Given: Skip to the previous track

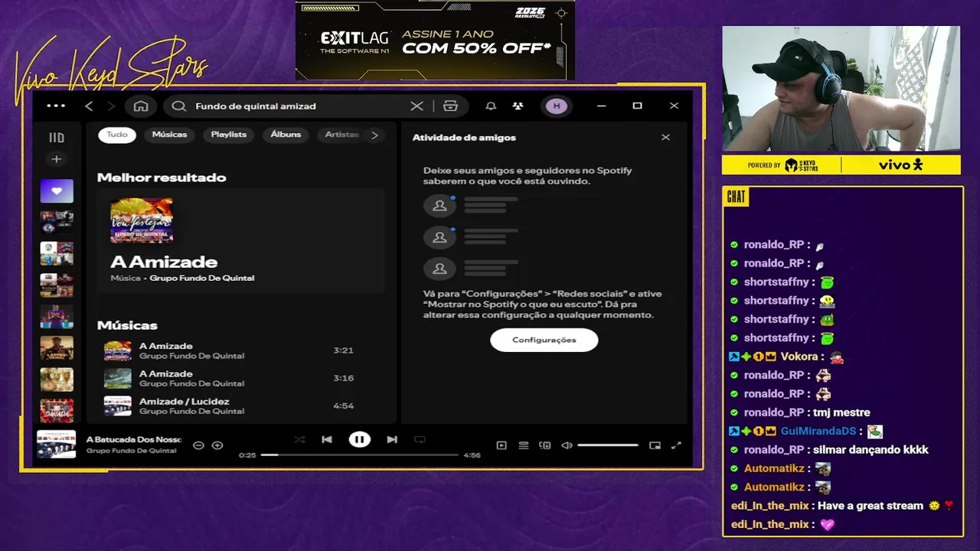Looking at the screenshot, I should [x=327, y=439].
